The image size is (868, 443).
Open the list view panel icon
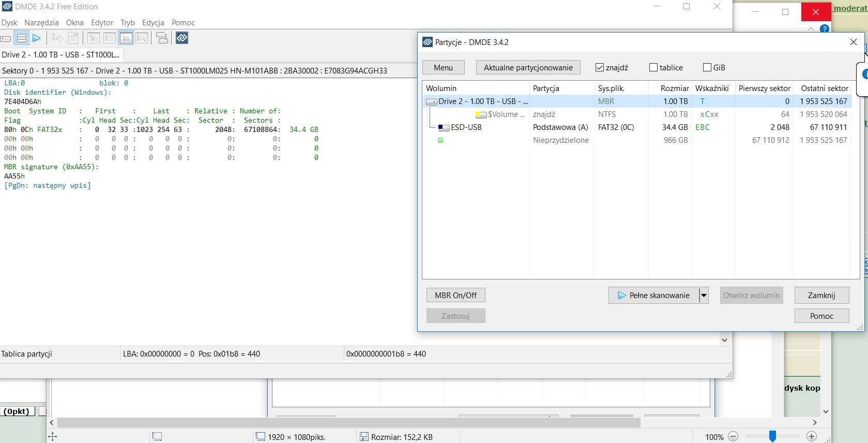[110, 38]
